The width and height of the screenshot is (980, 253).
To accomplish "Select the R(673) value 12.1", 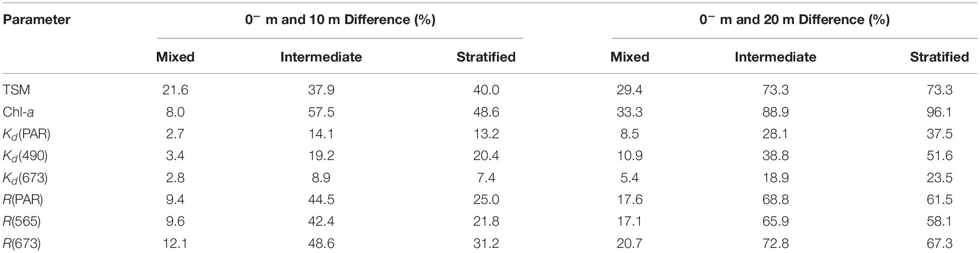I will (x=175, y=243).
